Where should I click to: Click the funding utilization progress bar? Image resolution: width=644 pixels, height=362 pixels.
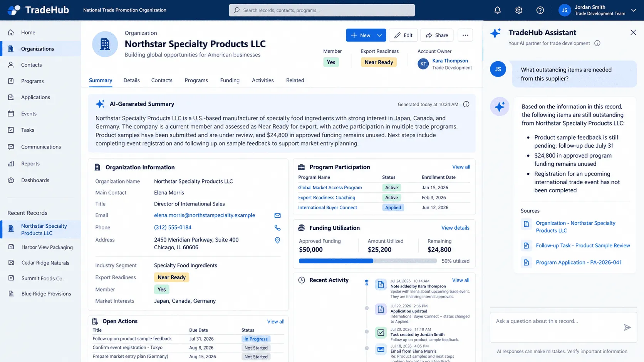(368, 261)
